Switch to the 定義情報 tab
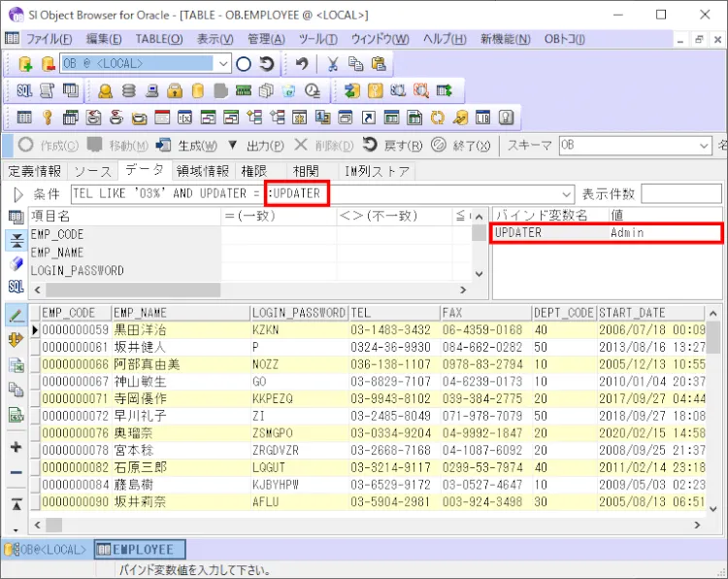 [35, 172]
